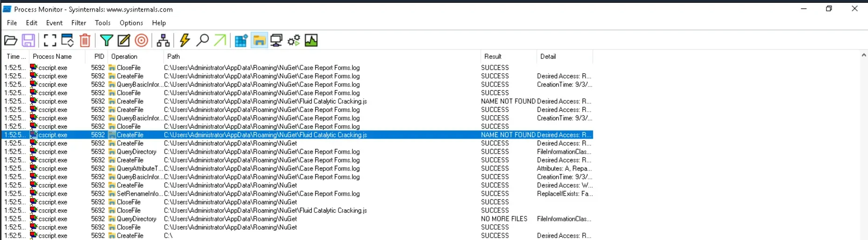Toggle the Show Registry Activity icon
The height and width of the screenshot is (240, 868).
click(241, 41)
